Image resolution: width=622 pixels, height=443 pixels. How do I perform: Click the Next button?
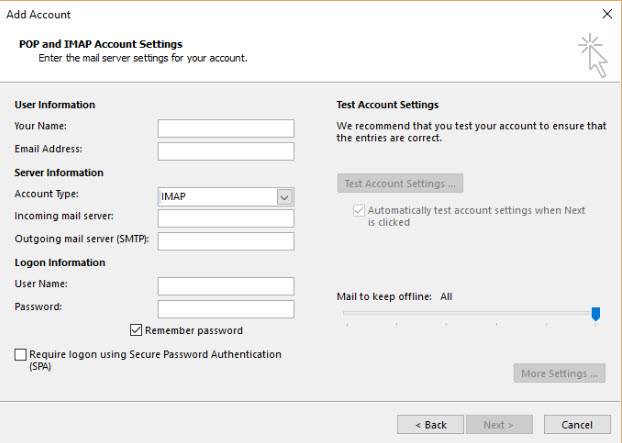tap(497, 425)
